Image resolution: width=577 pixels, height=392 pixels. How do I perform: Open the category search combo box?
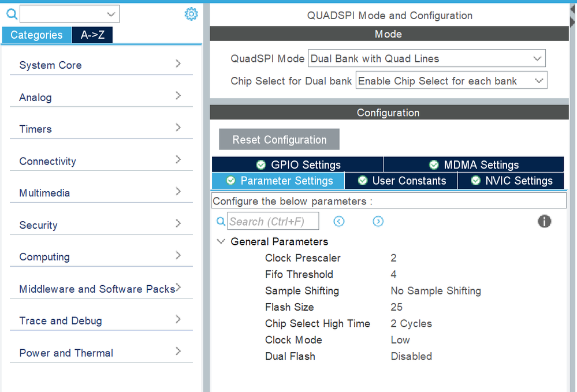(69, 14)
